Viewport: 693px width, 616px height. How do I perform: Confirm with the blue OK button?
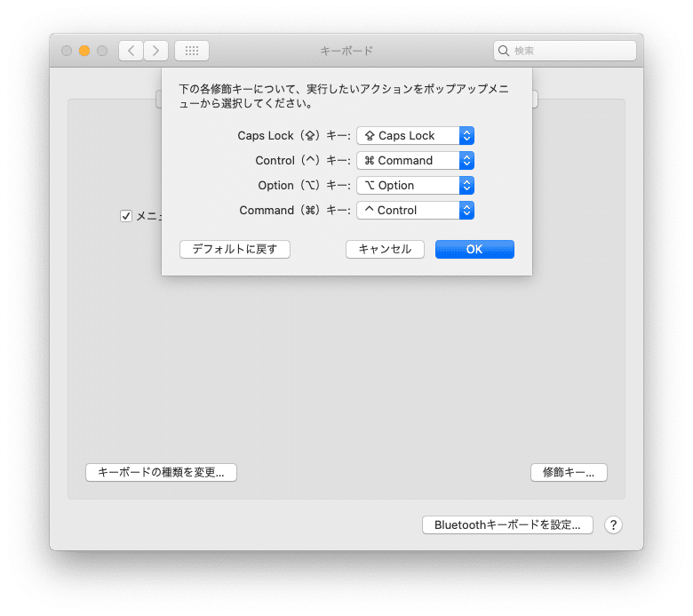pos(474,250)
